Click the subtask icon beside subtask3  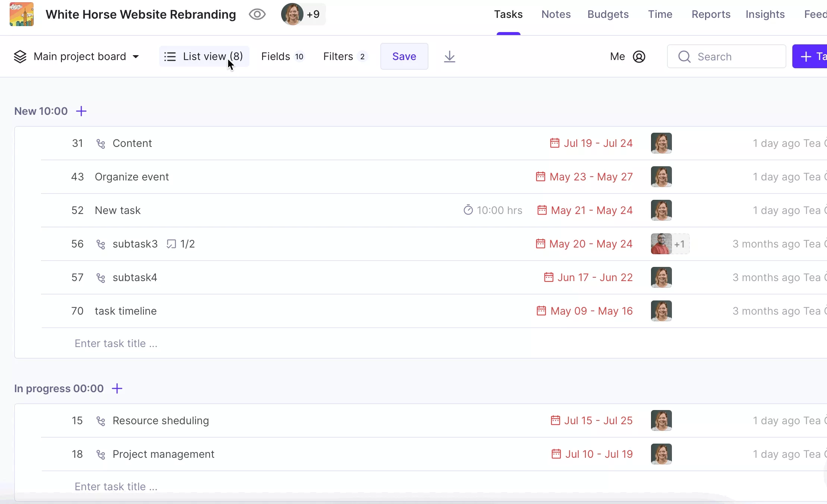(x=101, y=244)
